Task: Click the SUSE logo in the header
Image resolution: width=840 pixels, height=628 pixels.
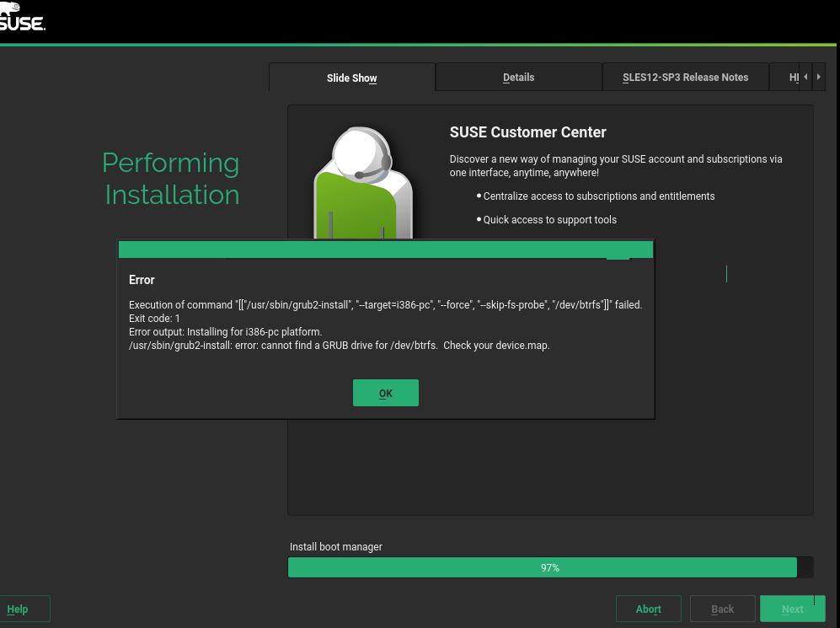Action: coord(22,17)
